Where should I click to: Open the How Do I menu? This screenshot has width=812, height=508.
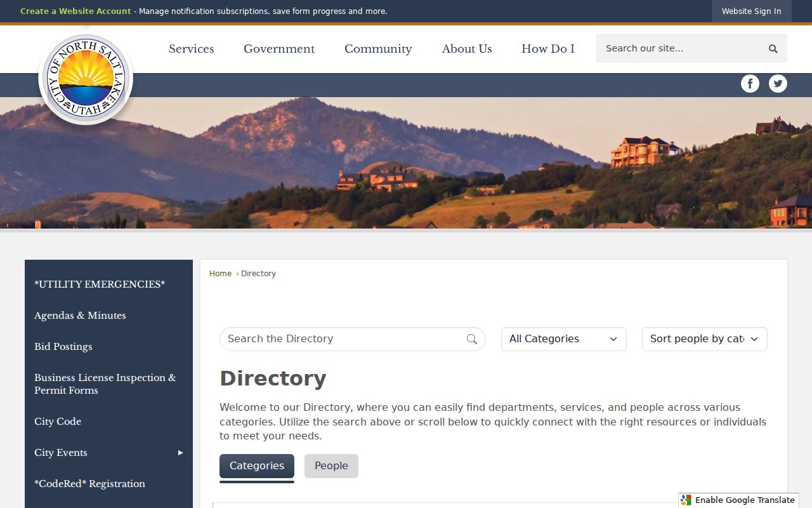tap(548, 49)
